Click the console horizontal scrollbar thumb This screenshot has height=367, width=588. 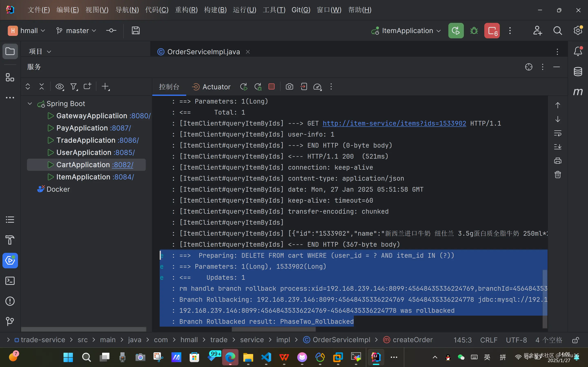(x=274, y=329)
